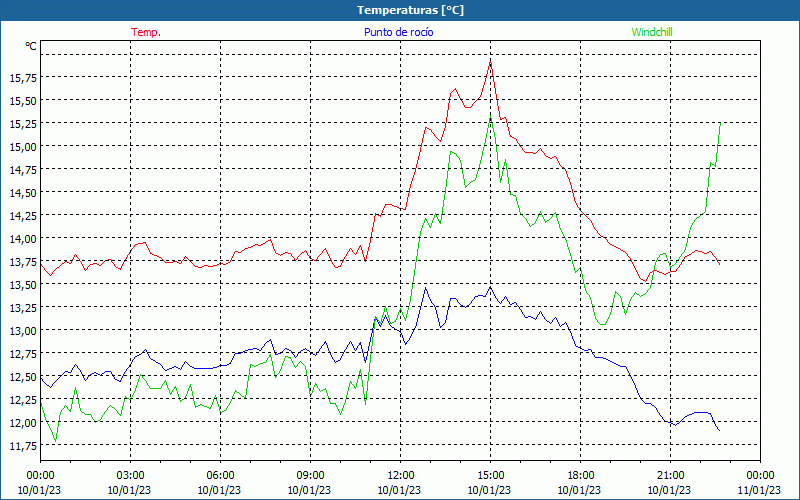800x500 pixels.
Task: Click the 12:00 time axis label
Action: pyautogui.click(x=401, y=476)
